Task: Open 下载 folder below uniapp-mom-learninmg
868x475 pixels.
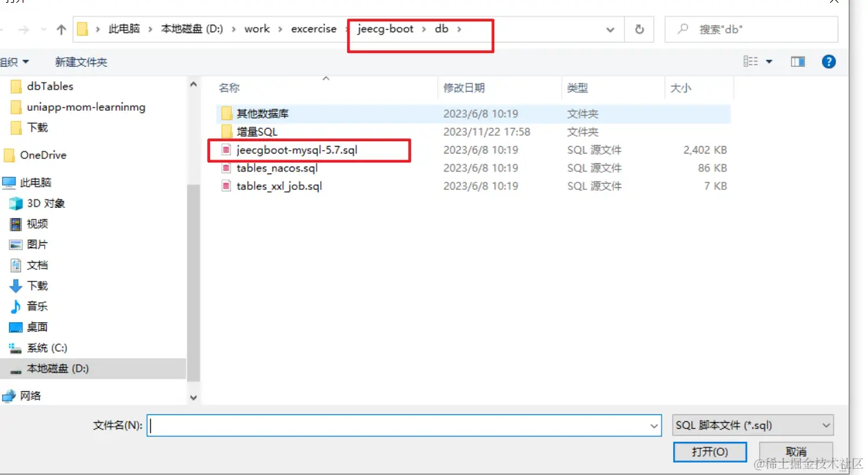Action: pos(38,127)
